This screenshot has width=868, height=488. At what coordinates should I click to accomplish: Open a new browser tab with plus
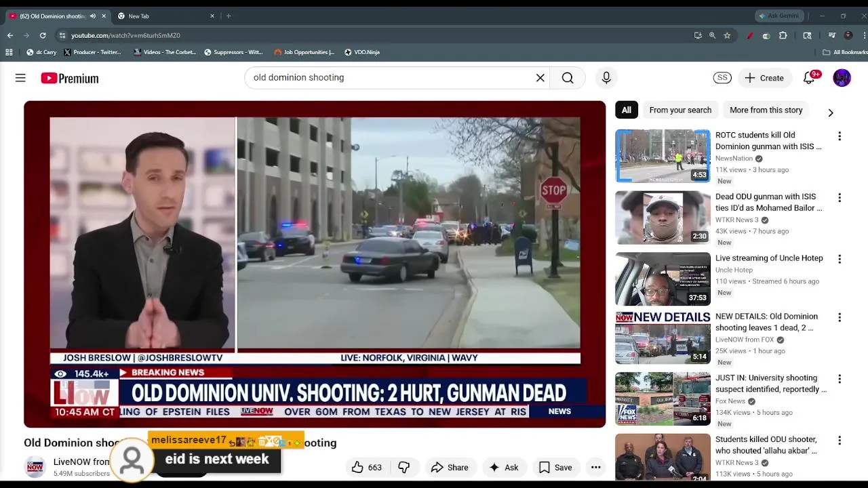(x=229, y=16)
